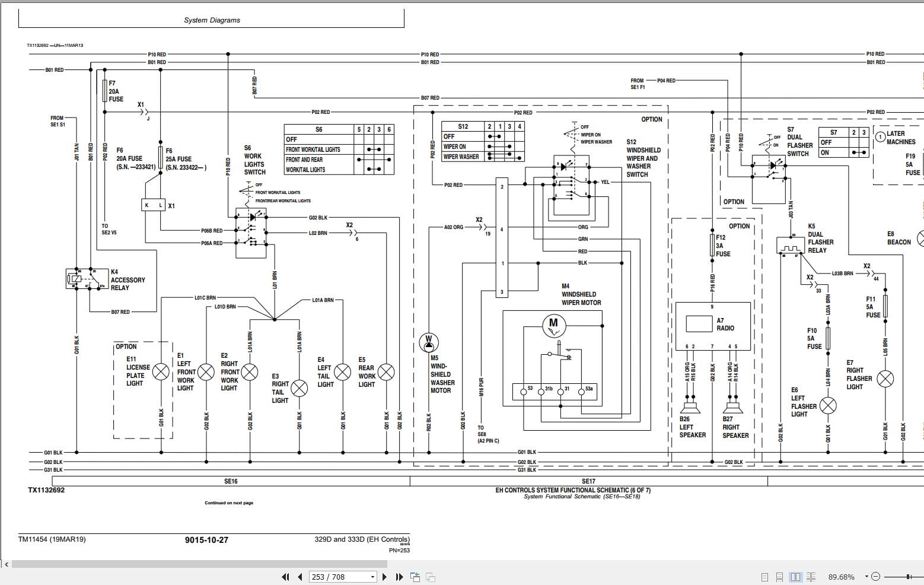Image resolution: width=924 pixels, height=585 pixels.
Task: Switch to continuous facing pages layout
Action: tap(812, 577)
